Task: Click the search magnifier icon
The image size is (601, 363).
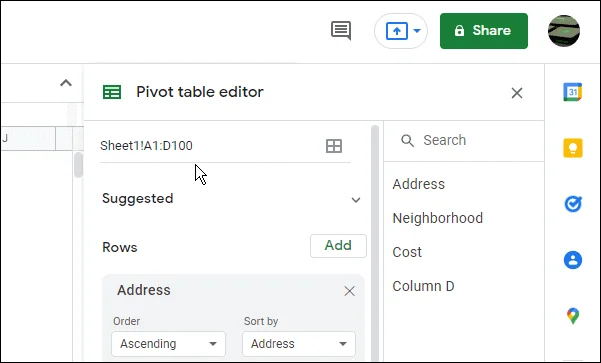Action: (407, 141)
